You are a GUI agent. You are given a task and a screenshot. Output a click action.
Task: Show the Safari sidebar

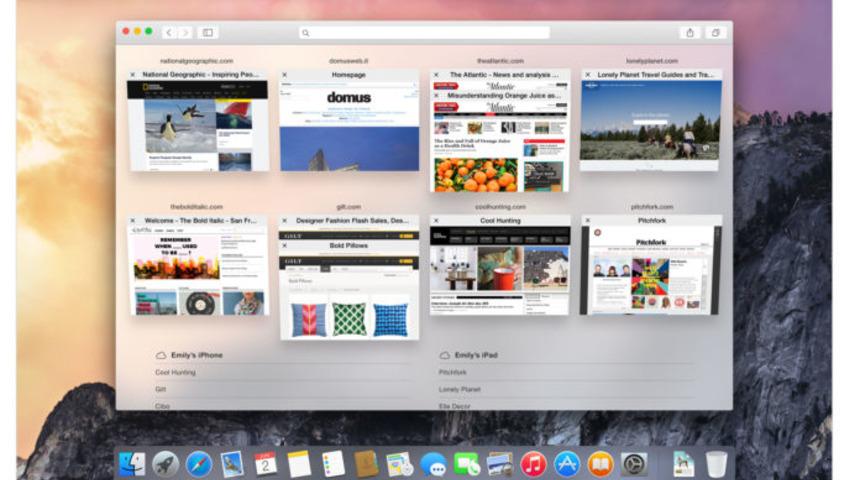pos(208,33)
